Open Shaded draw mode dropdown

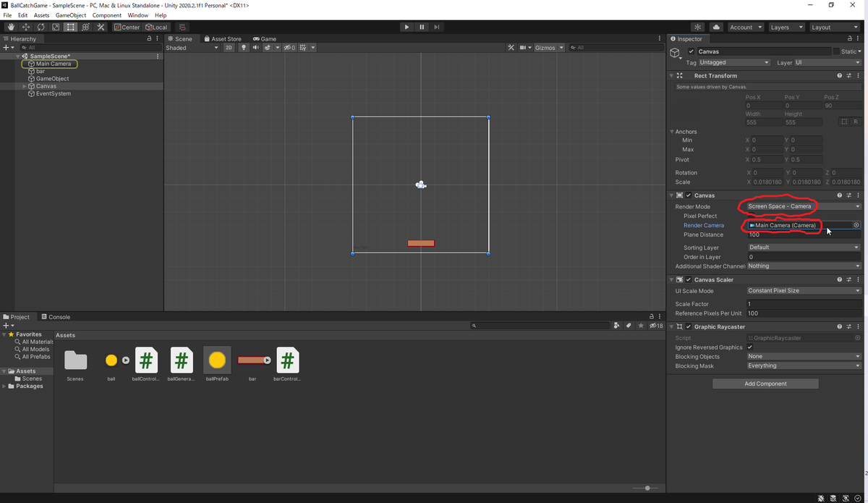(x=192, y=48)
